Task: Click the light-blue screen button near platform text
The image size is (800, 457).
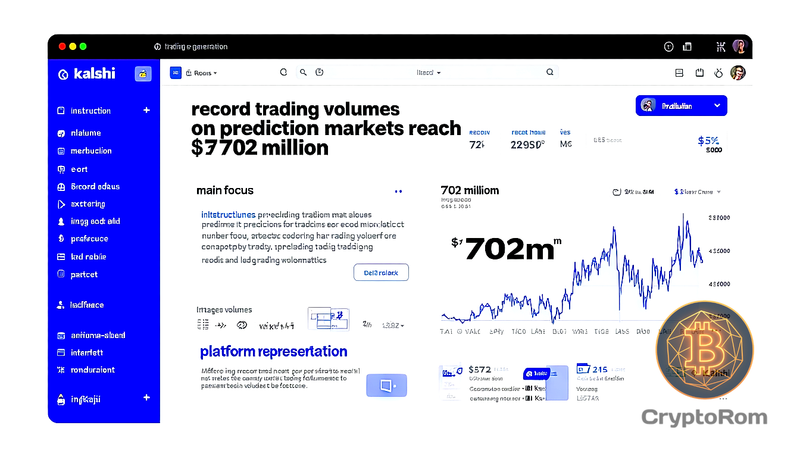Action: pyautogui.click(x=387, y=385)
